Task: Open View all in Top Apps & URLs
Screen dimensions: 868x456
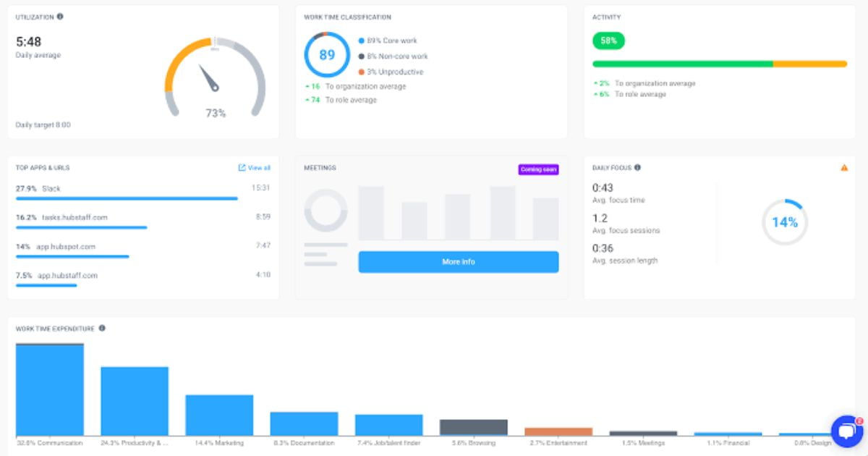Action: [x=255, y=168]
